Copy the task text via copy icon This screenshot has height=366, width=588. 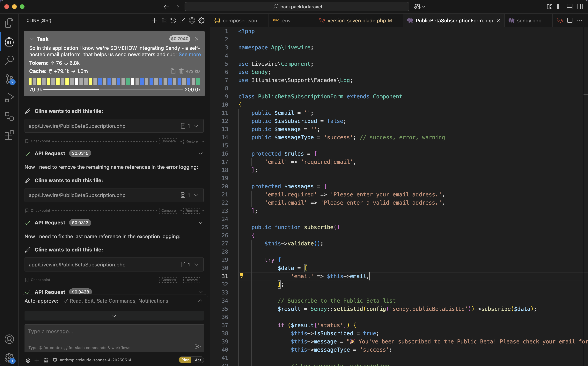tap(173, 71)
